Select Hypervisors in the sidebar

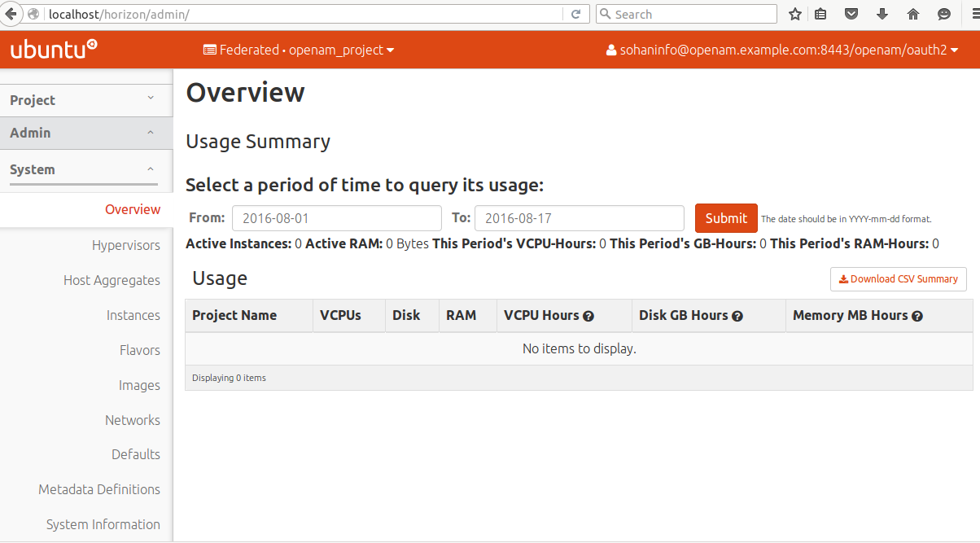125,245
